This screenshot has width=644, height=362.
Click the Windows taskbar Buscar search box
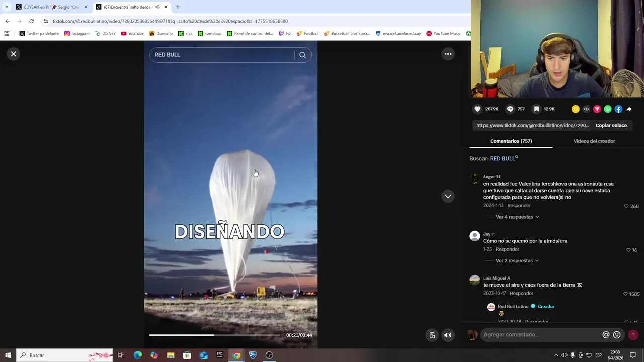click(65, 355)
